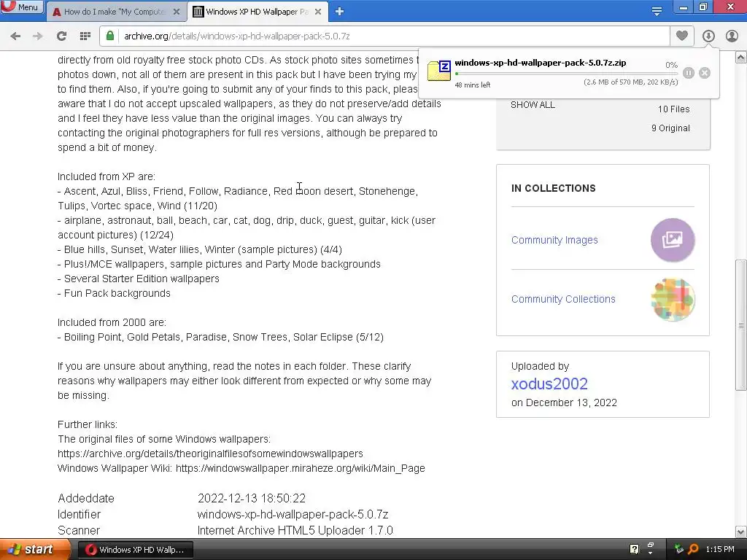The height and width of the screenshot is (560, 747).
Task: Open the Windows Start button
Action: click(x=34, y=550)
